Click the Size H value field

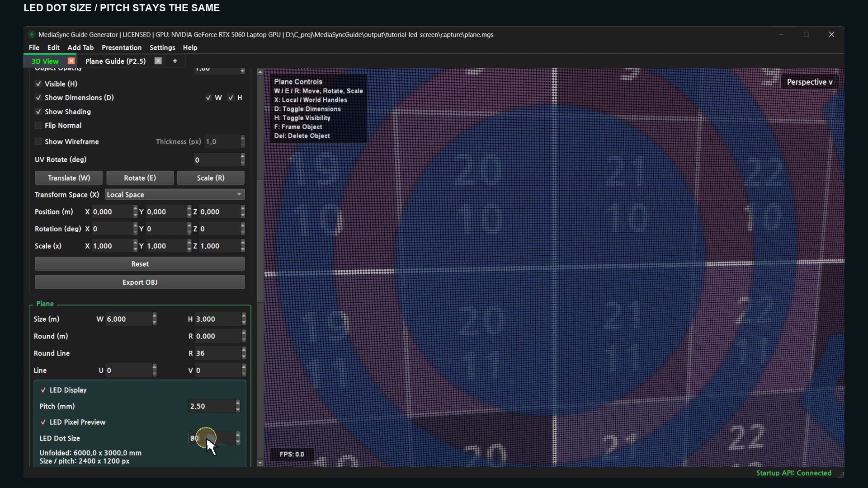217,319
